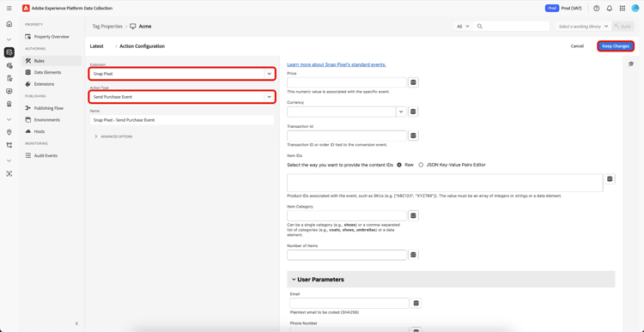Open the Currency dropdown arrow
This screenshot has height=332, width=644.
point(401,112)
